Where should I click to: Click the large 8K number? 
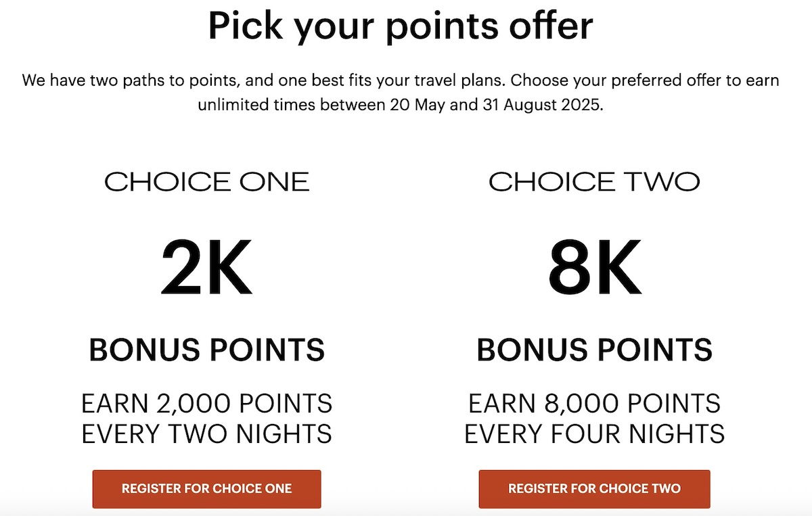click(x=594, y=271)
